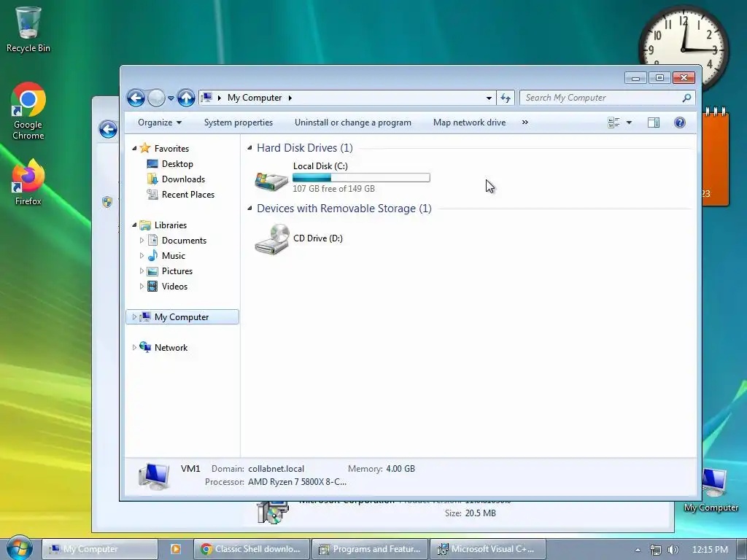Open Recent Places

coord(188,194)
